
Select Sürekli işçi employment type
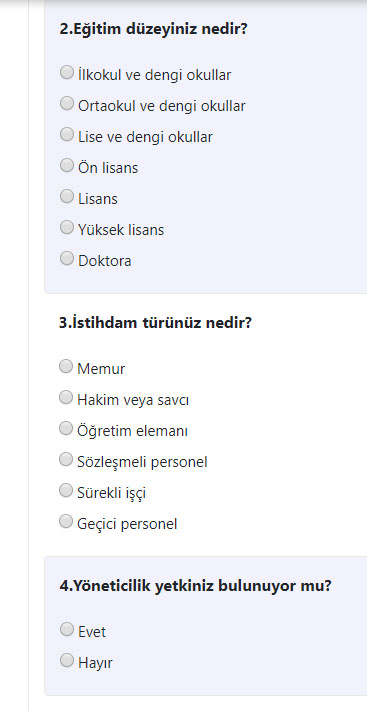pos(66,491)
